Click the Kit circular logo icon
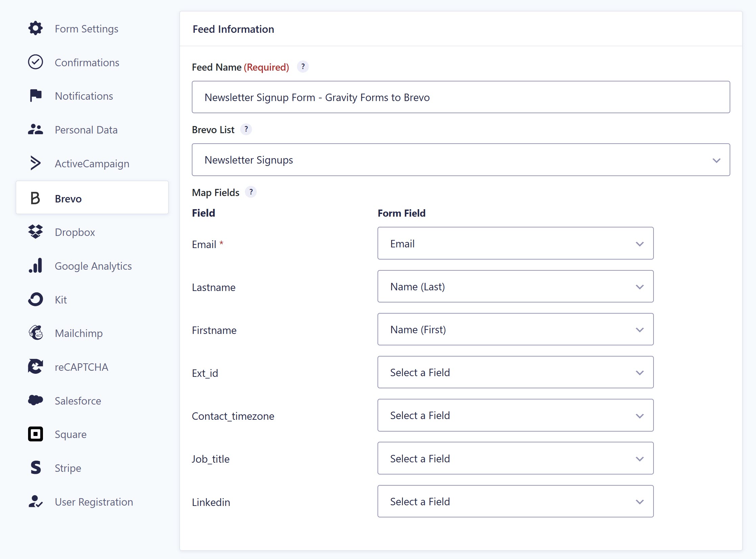The image size is (756, 559). click(35, 299)
